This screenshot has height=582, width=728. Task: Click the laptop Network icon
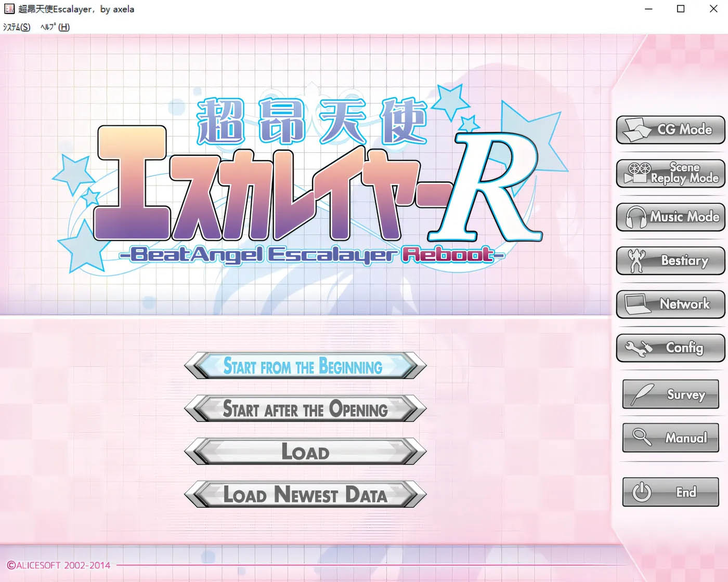click(637, 304)
